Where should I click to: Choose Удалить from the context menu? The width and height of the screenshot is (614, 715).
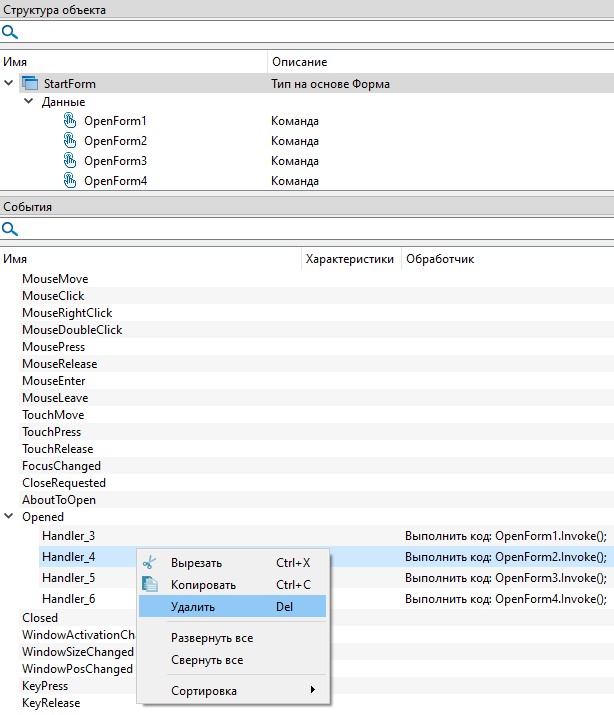pyautogui.click(x=192, y=606)
